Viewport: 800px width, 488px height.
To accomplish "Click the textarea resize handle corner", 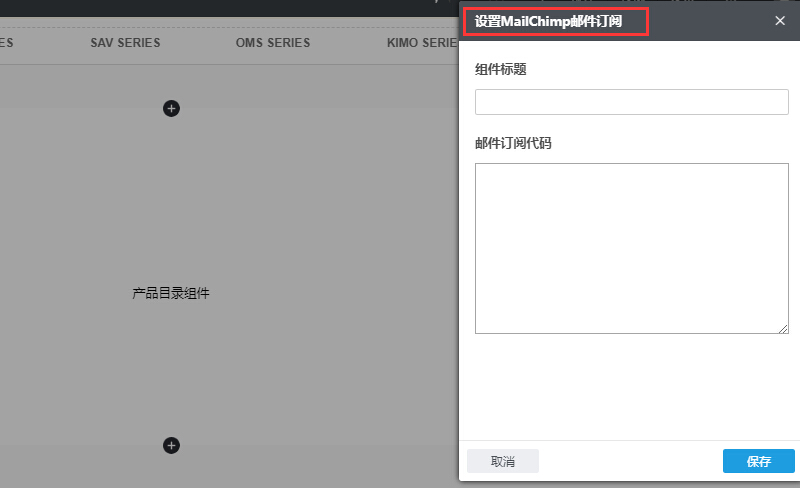I will 784,328.
